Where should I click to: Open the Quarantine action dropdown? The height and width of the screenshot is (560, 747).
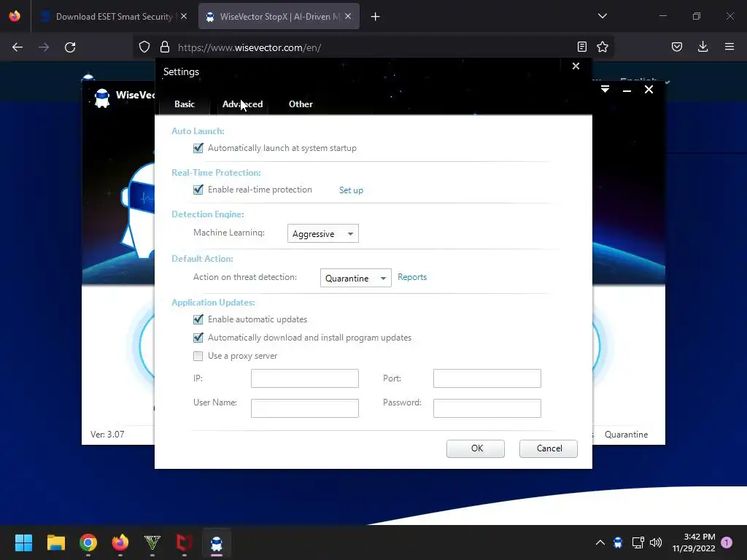(356, 278)
